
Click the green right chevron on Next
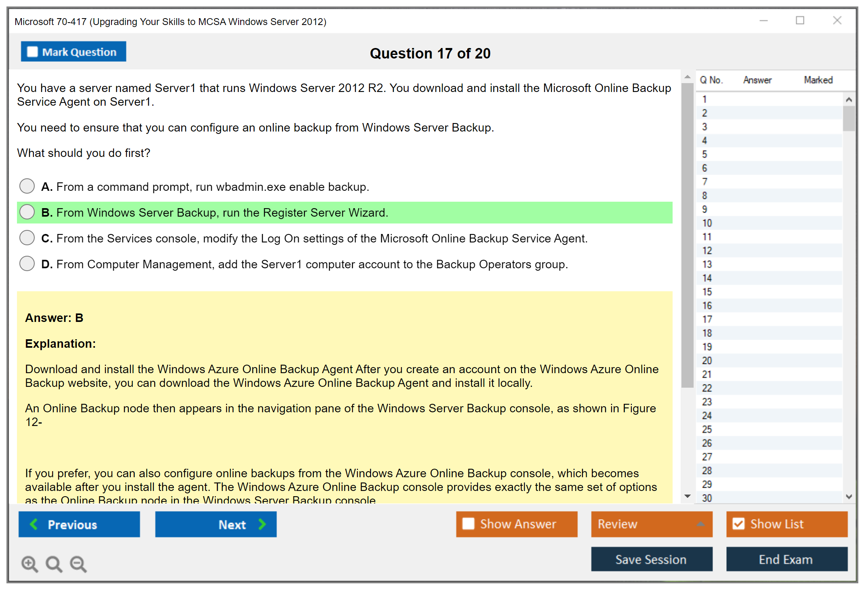coord(262,524)
